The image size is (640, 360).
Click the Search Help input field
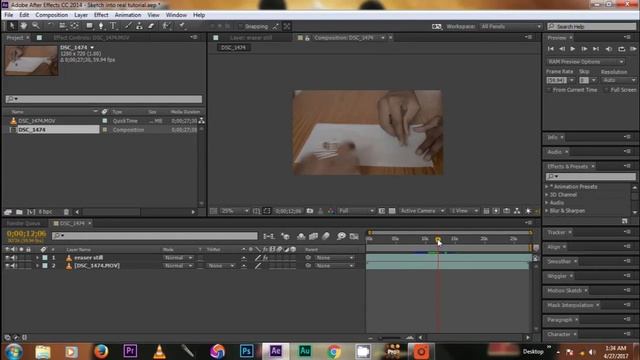point(591,27)
